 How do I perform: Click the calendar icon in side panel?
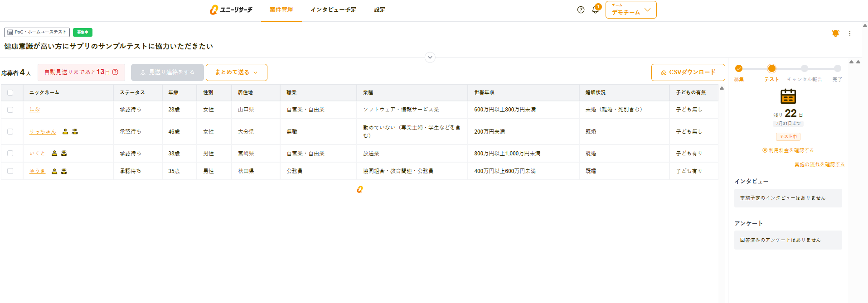pos(788,96)
